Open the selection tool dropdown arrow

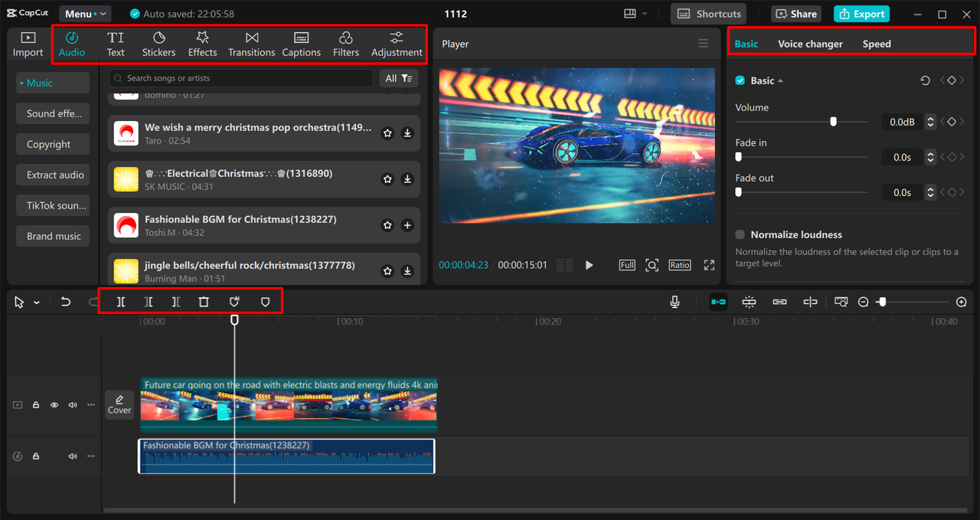[x=37, y=303]
